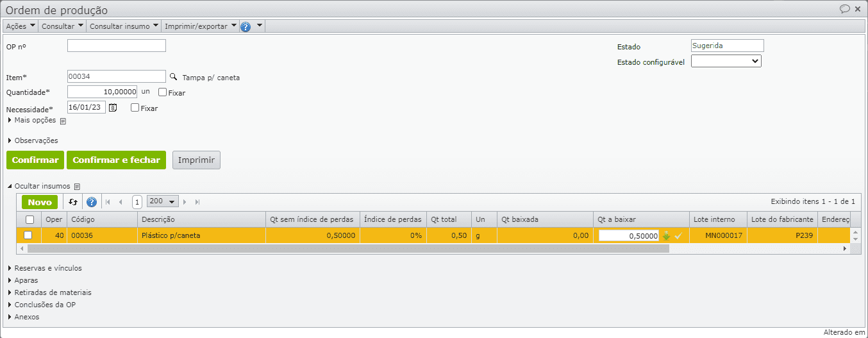868x338 pixels.
Task: Open the dropdown arrow after help icon
Action: (x=259, y=26)
